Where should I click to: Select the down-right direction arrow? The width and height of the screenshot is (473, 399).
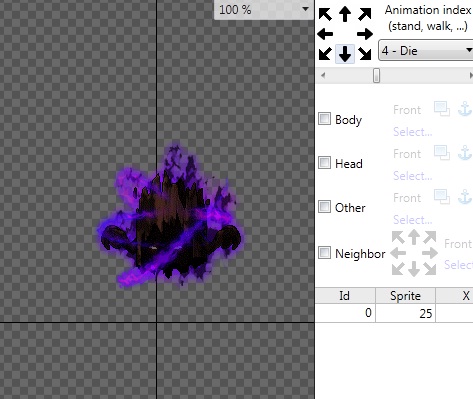(365, 54)
